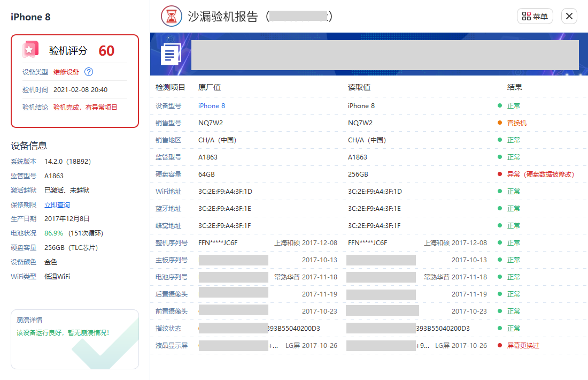Click the 主板序列号 row label
588x380 pixels.
172,260
